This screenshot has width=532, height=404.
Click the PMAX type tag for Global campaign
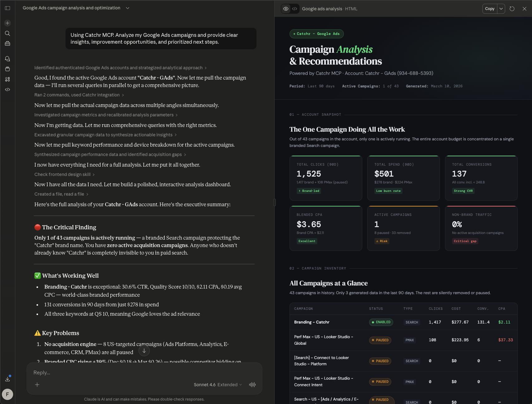[410, 340]
